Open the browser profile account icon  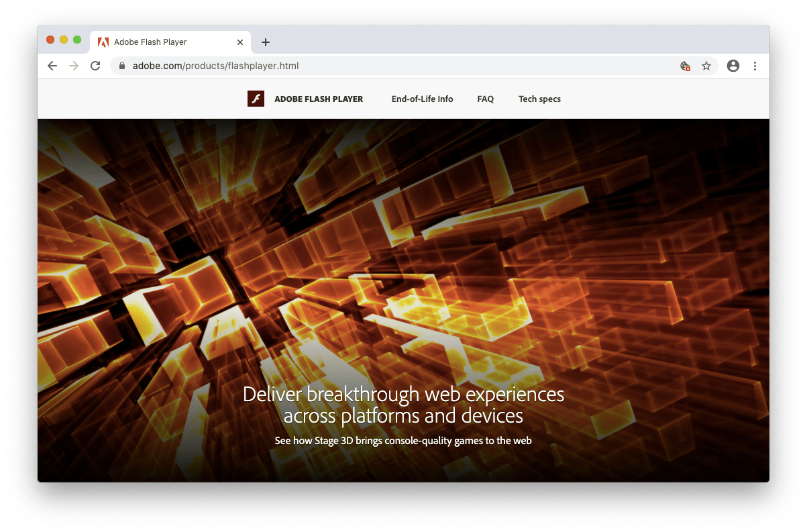(x=733, y=66)
